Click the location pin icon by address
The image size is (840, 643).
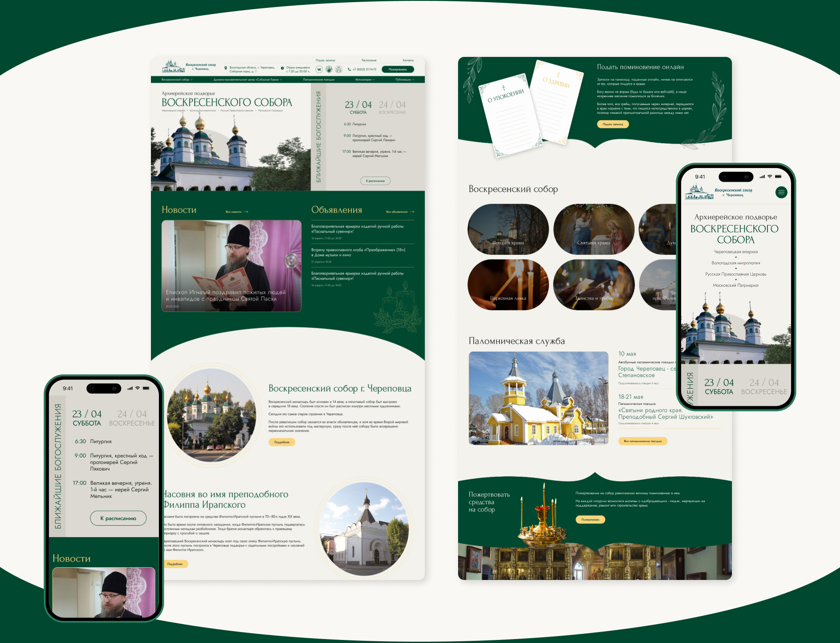tap(226, 68)
